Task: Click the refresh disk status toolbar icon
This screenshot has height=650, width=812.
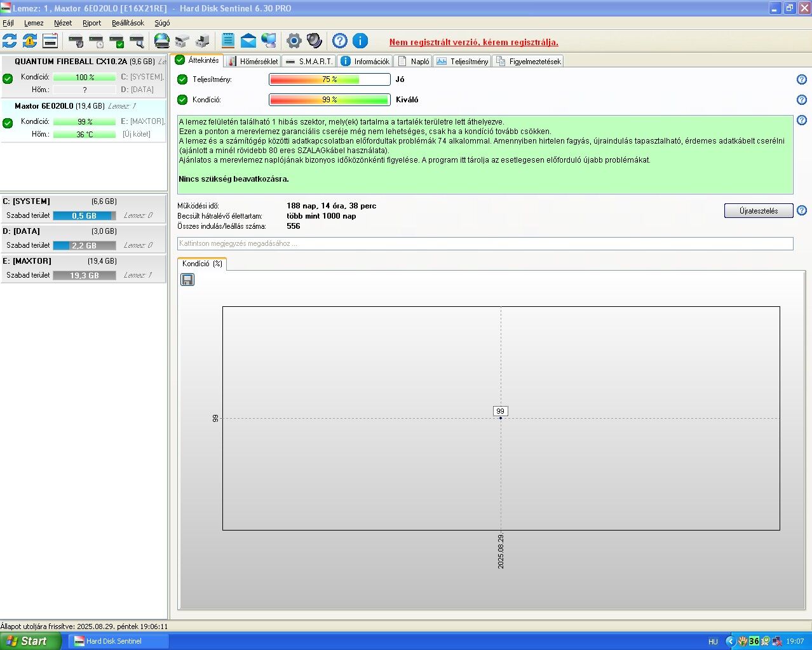Action: click(x=10, y=41)
